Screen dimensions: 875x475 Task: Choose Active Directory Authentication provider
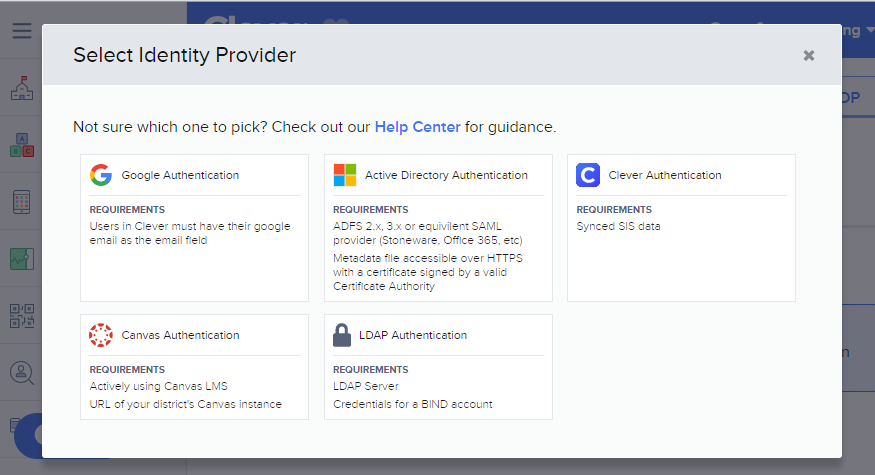pyautogui.click(x=438, y=228)
